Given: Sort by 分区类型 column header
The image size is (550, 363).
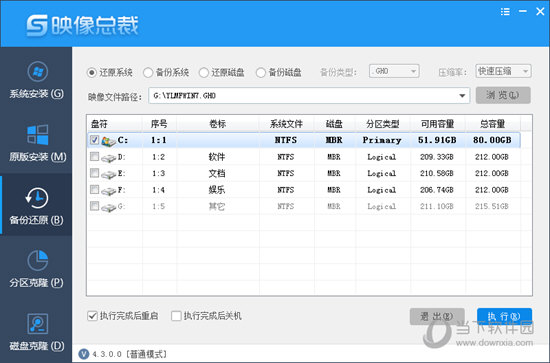Looking at the screenshot, I should [383, 124].
